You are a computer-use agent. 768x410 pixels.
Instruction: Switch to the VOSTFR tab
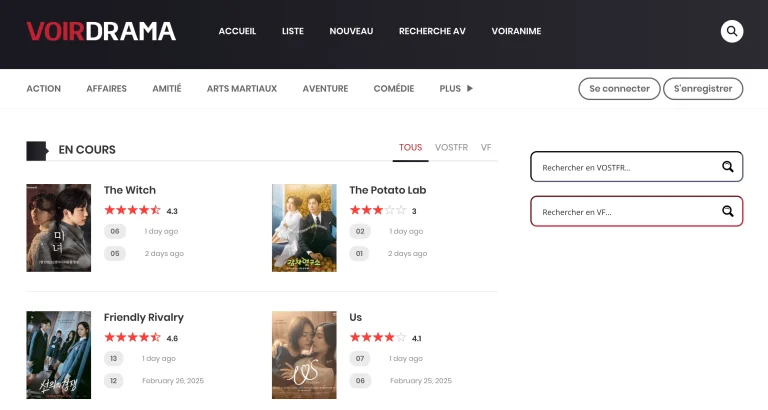451,148
